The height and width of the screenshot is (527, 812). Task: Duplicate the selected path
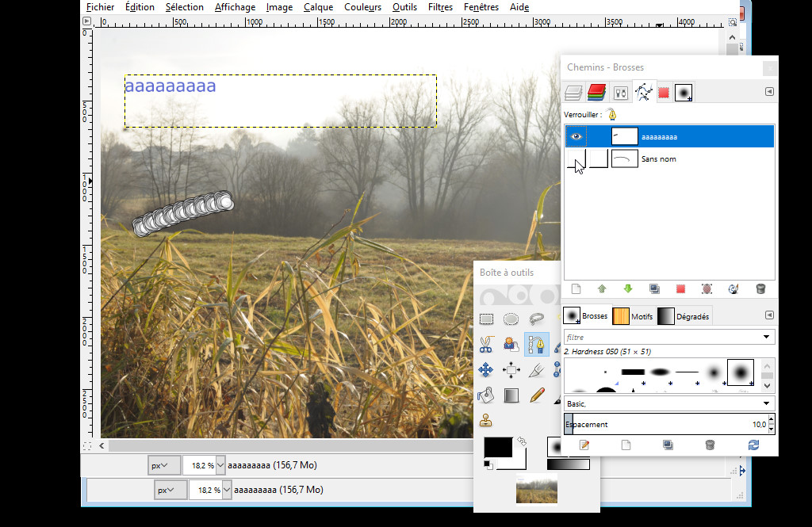click(654, 289)
